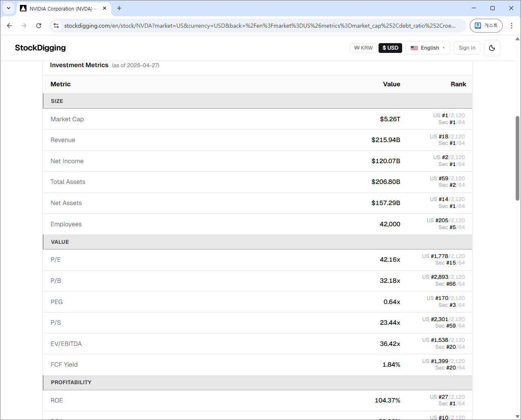Image resolution: width=521 pixels, height=420 pixels.
Task: Toggle dark mode with the moon icon
Action: 492,48
